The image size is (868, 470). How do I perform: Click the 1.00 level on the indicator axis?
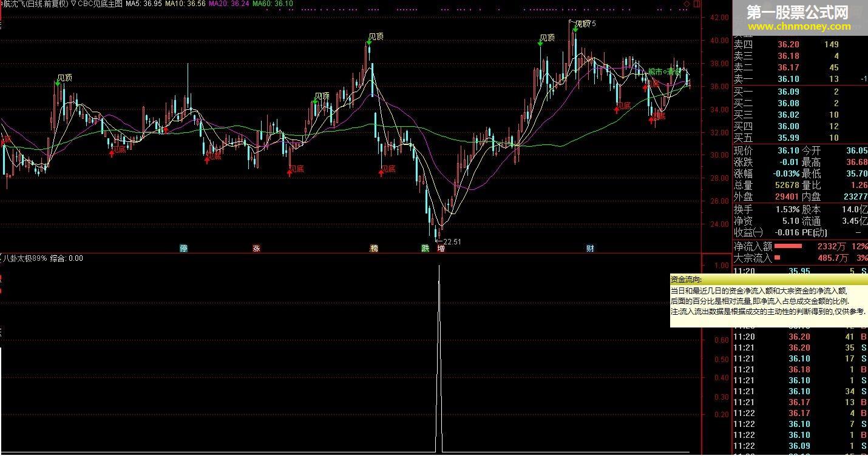pos(722,266)
